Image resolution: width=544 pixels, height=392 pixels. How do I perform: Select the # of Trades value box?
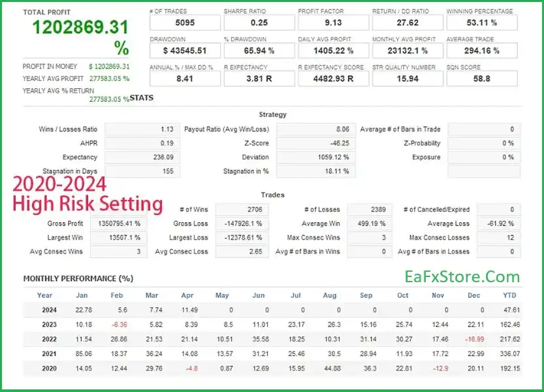pos(184,23)
